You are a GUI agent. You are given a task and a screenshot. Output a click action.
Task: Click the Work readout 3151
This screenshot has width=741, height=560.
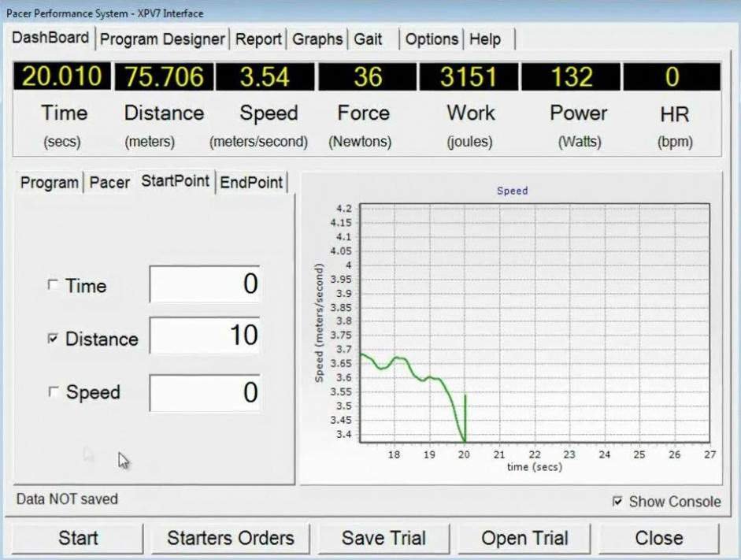pyautogui.click(x=469, y=76)
